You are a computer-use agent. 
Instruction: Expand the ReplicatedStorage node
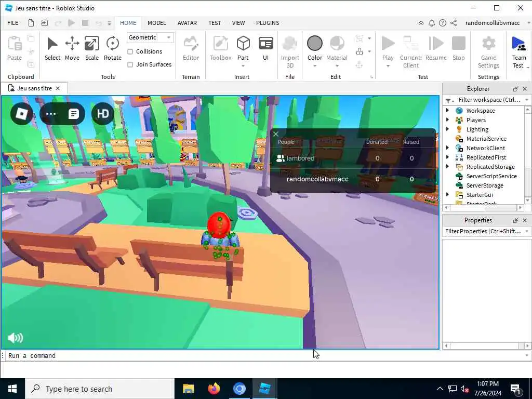coord(447,166)
